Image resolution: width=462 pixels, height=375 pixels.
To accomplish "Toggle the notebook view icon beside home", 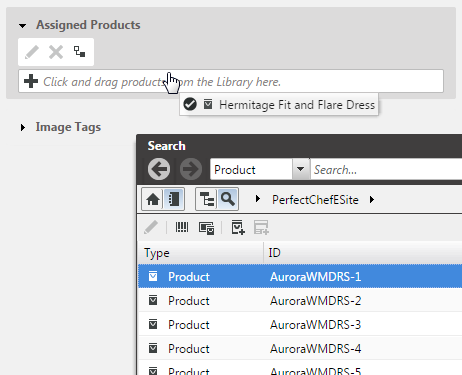I will (x=174, y=199).
